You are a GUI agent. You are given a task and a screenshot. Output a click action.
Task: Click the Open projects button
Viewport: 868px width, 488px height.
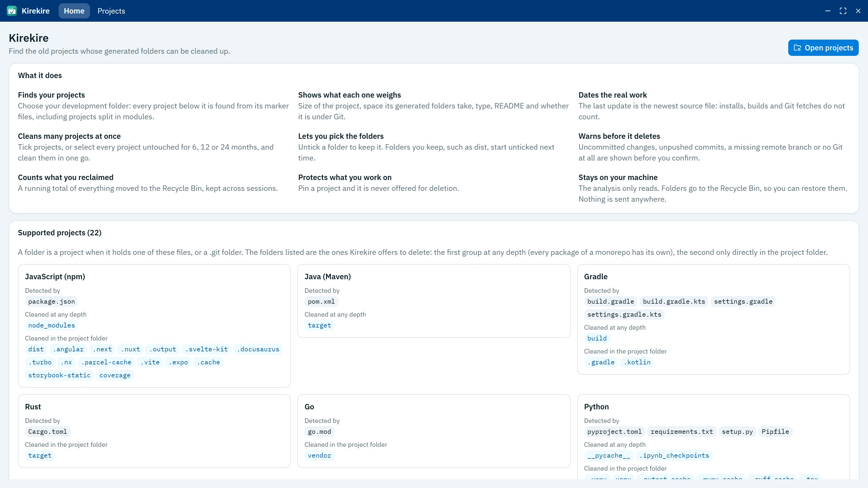pos(823,48)
